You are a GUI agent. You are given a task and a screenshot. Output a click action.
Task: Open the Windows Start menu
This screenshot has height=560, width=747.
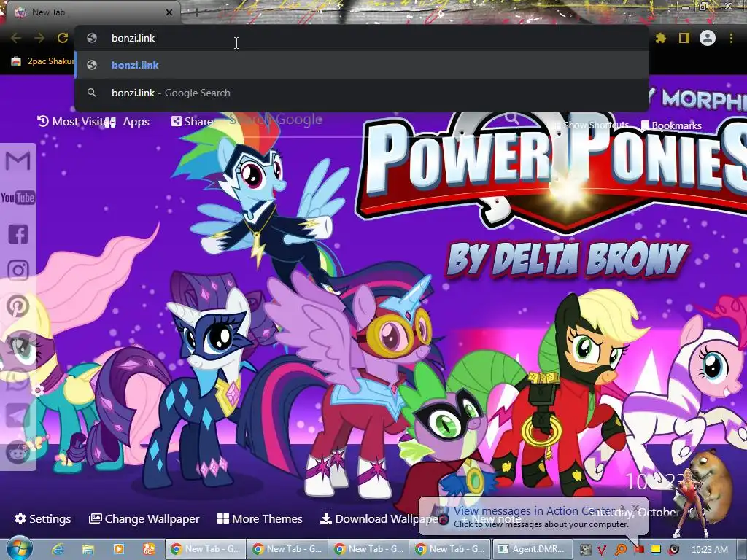coord(18,548)
